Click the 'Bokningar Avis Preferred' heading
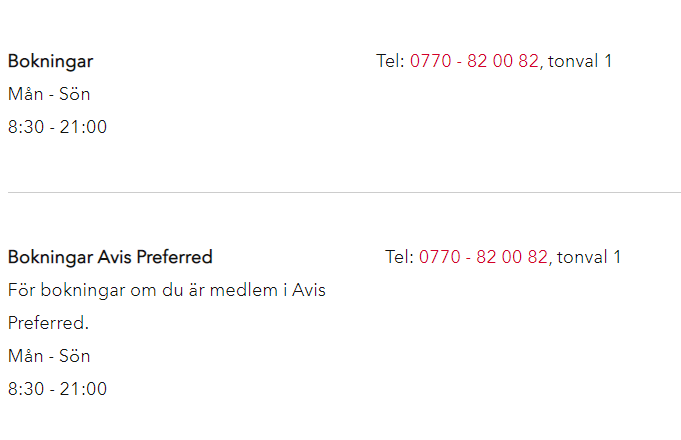681x440 pixels. pyautogui.click(x=110, y=257)
